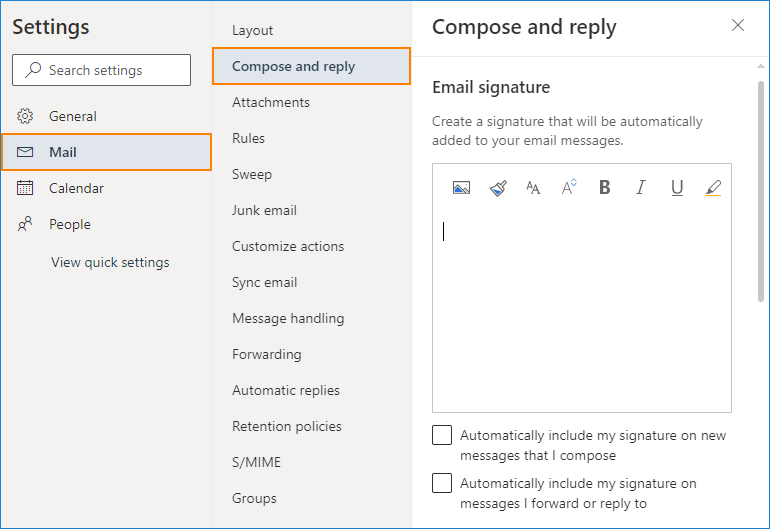Click the scrollbar up arrow
The width and height of the screenshot is (770, 529).
pyautogui.click(x=761, y=66)
